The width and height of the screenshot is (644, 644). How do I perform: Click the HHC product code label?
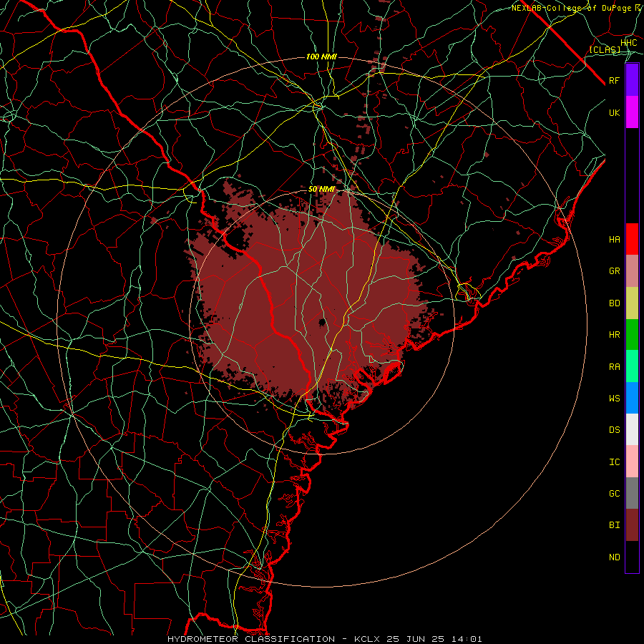pos(629,43)
